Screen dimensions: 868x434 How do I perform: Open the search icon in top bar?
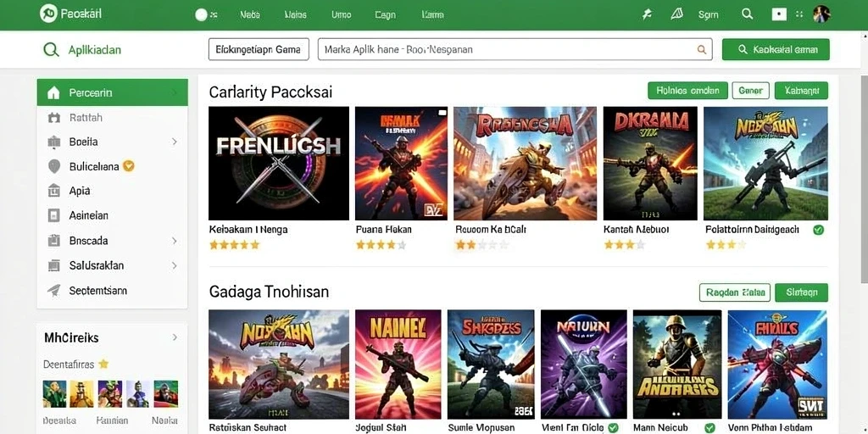[748, 14]
